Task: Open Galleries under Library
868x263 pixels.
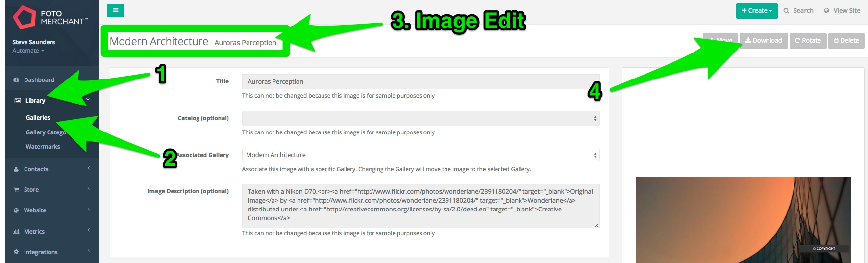Action: click(38, 118)
